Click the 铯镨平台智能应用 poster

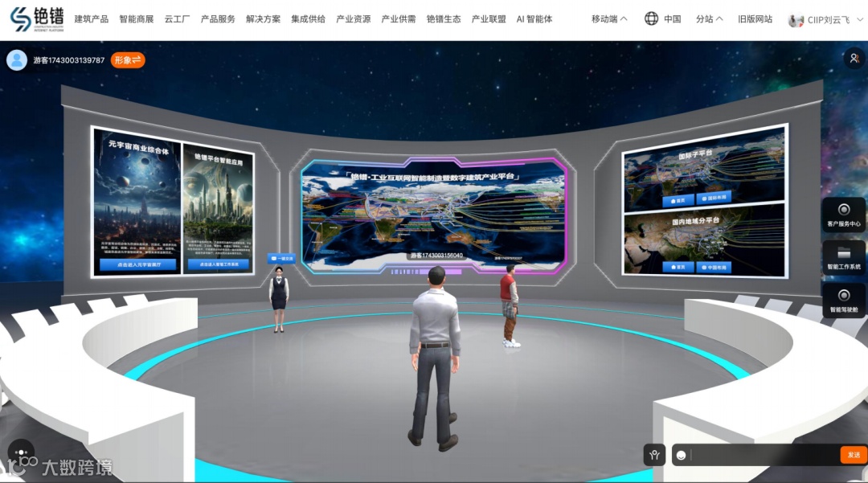click(218, 208)
